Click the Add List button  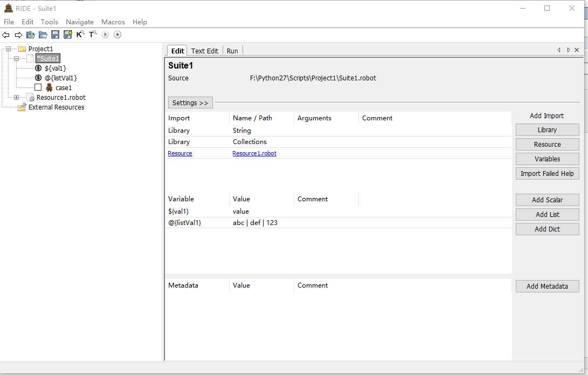coord(547,215)
